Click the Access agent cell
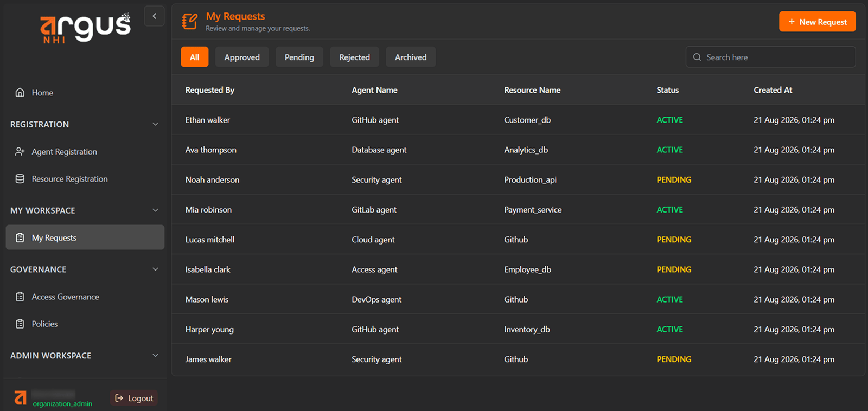868x411 pixels. click(x=374, y=269)
